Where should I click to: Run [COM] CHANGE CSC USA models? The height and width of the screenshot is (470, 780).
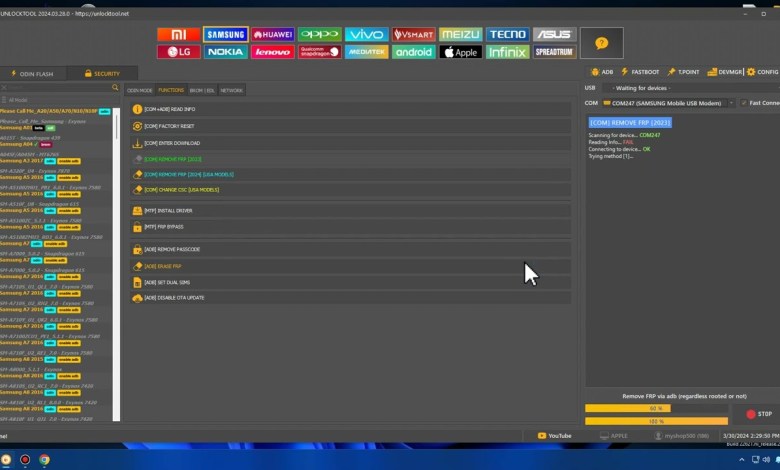coord(351,190)
